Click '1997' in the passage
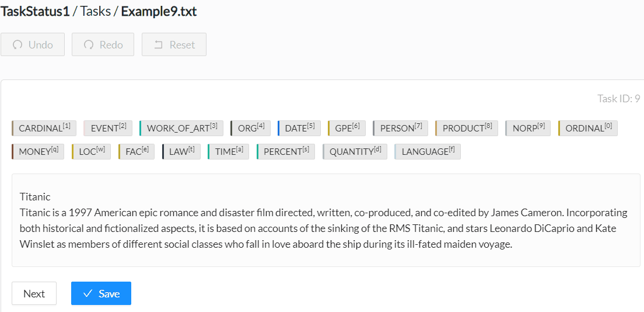 [82, 213]
